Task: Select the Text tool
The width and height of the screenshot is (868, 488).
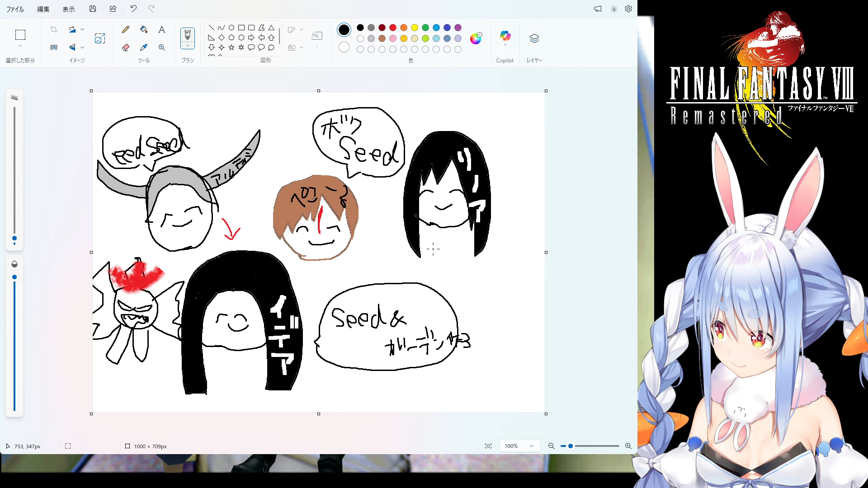Action: (161, 30)
